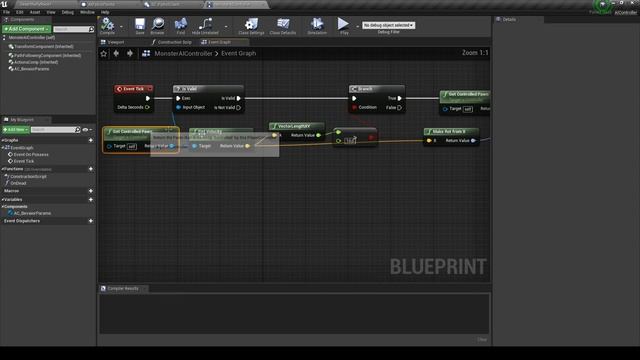Open Play options dropdown arrow
640x360 pixels.
pos(357,27)
